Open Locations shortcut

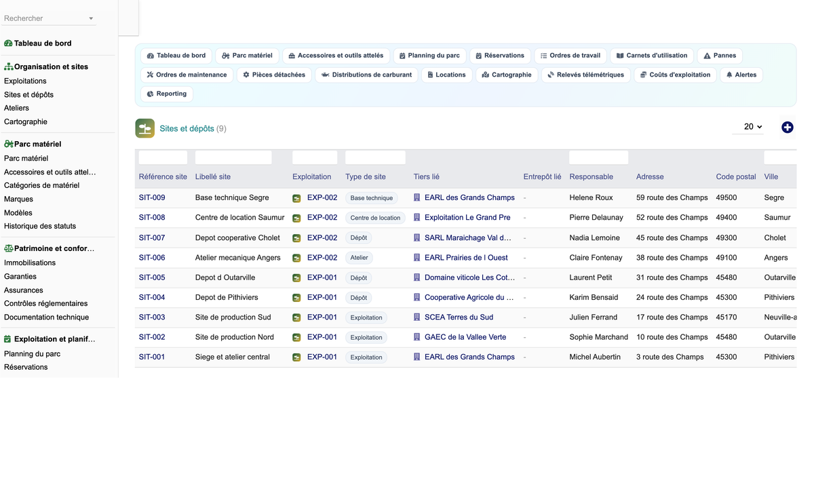[446, 75]
